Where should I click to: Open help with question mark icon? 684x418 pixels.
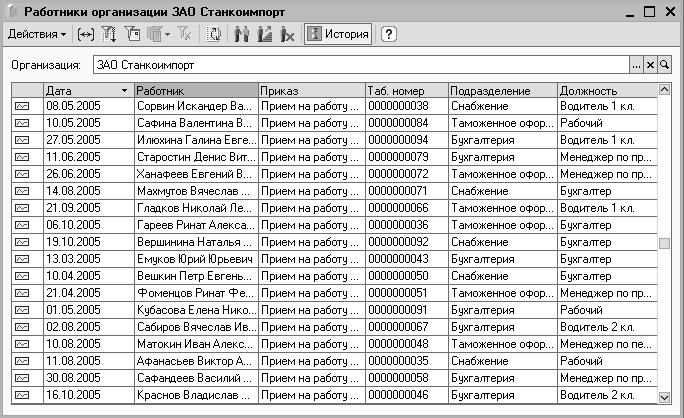pos(389,34)
